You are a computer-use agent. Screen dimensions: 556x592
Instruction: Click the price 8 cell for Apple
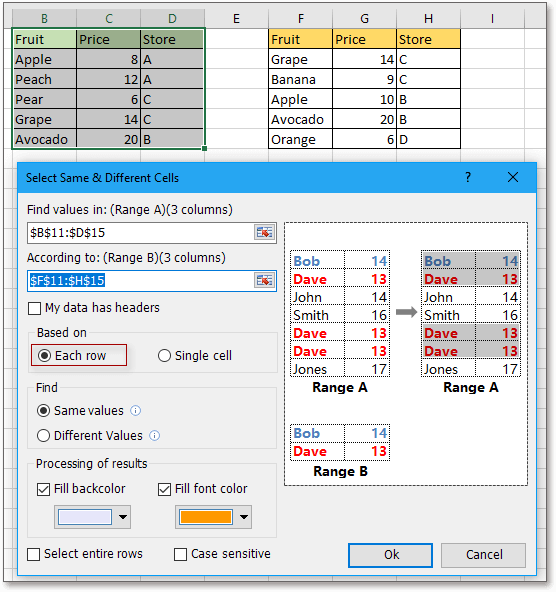[x=108, y=59]
